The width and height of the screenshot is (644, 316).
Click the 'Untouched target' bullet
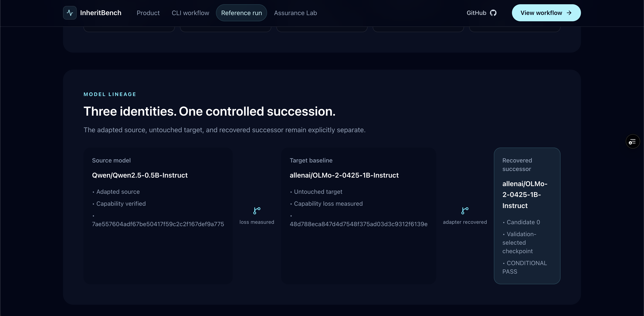coord(316,192)
